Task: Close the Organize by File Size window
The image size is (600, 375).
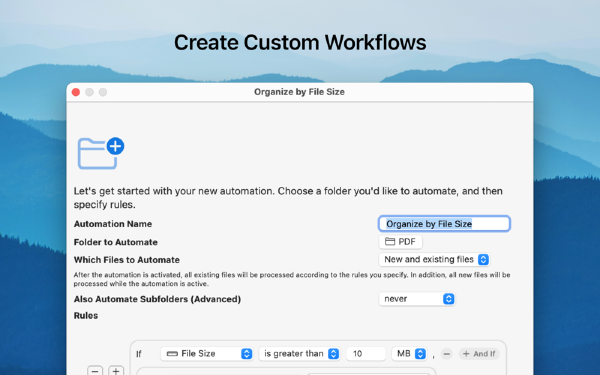Action: 76,92
